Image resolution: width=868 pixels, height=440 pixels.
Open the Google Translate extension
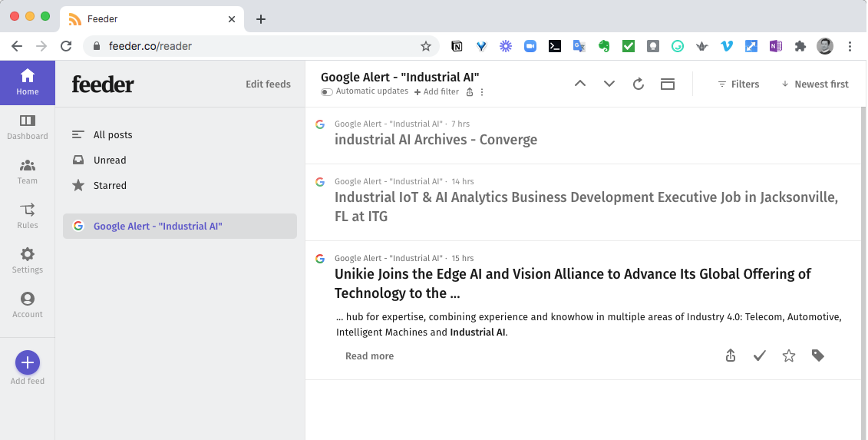click(x=579, y=47)
